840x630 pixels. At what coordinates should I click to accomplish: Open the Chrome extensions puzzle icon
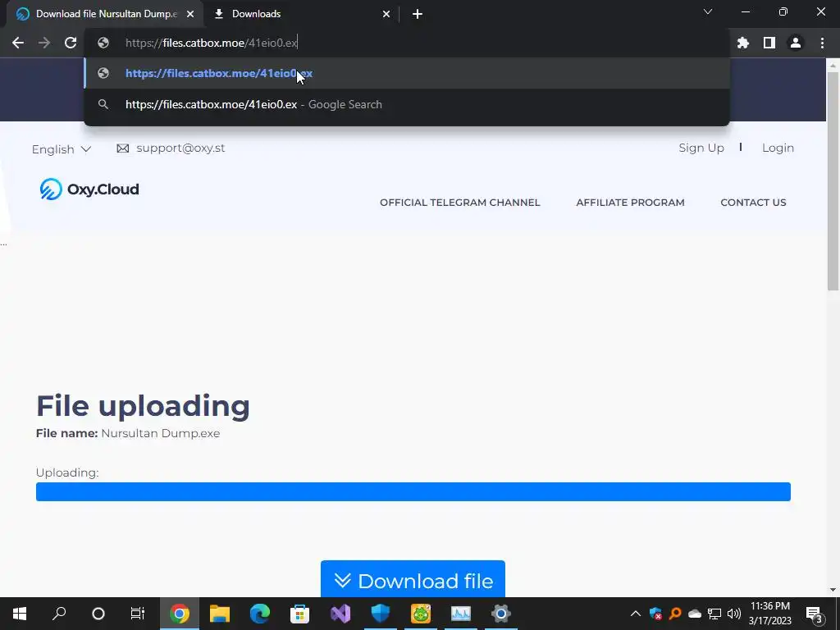(x=743, y=43)
